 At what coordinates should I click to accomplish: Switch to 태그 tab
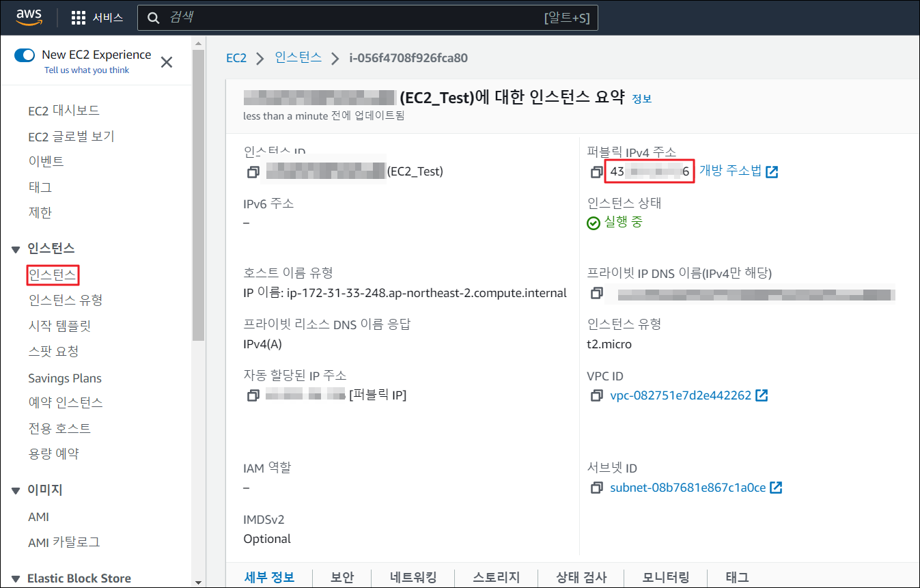point(737,577)
